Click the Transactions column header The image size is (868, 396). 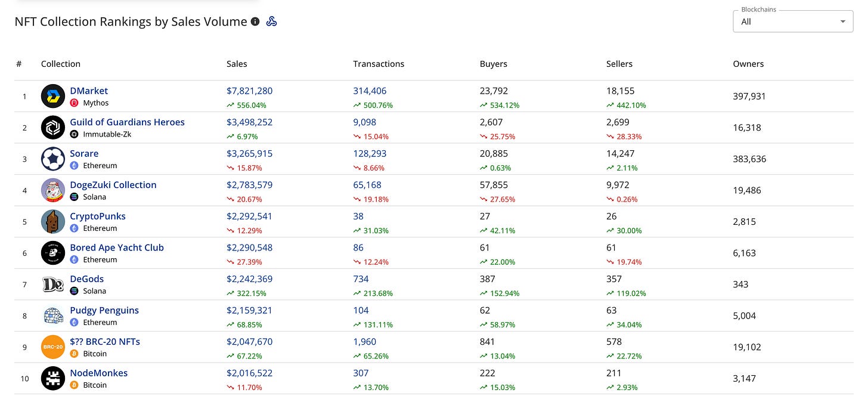[x=379, y=64]
